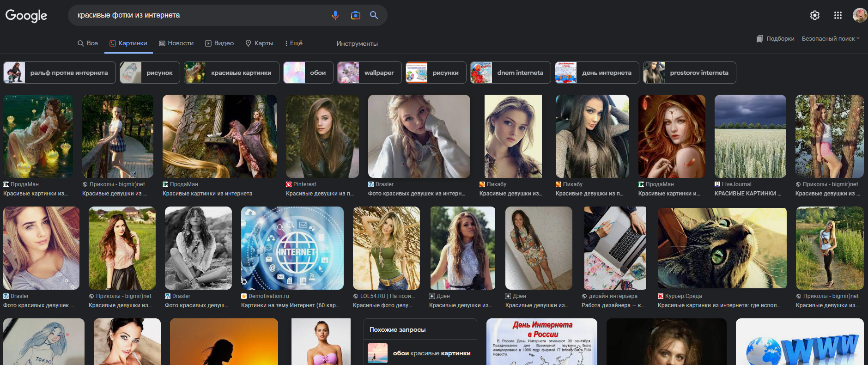Open the laptop workspace thumbnail

click(615, 248)
